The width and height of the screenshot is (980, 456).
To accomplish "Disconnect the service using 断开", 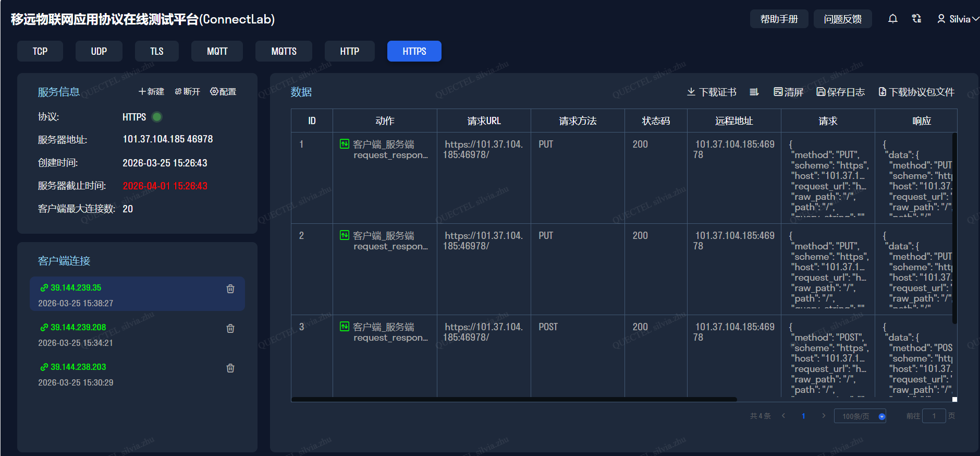I will [188, 92].
